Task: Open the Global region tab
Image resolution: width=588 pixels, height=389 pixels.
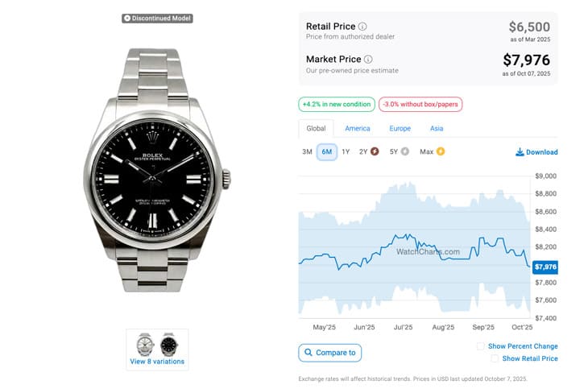Action: click(x=316, y=128)
